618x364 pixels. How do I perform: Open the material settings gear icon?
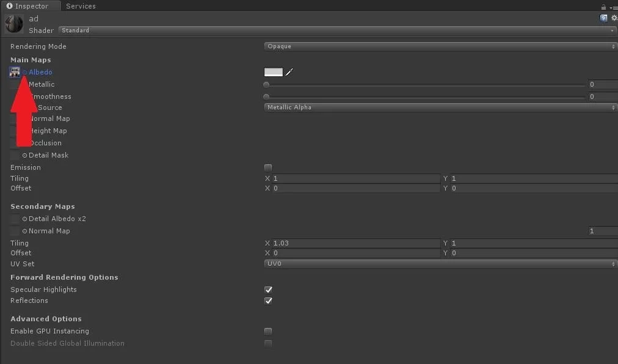pos(614,18)
